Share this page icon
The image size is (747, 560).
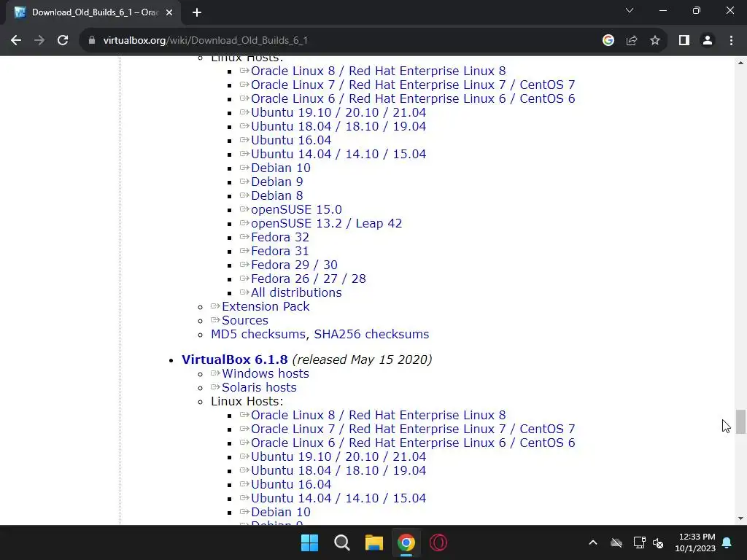632,41
